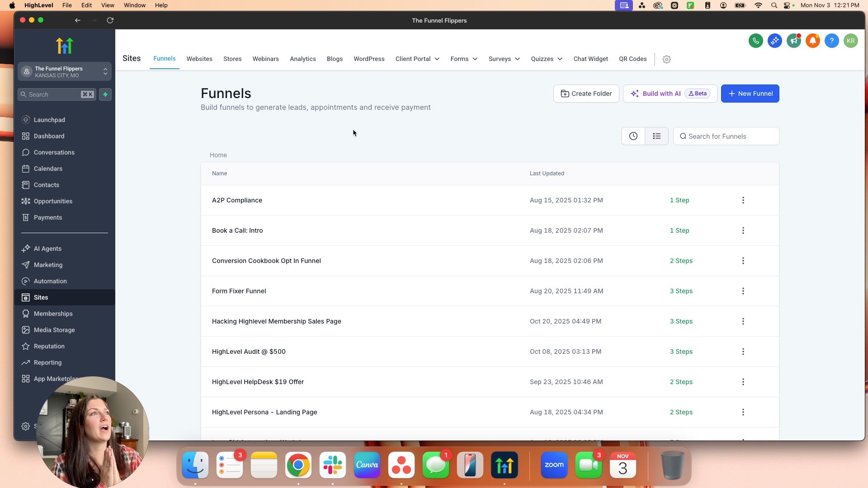This screenshot has width=868, height=488.
Task: Open Automation in the sidebar
Action: pyautogui.click(x=50, y=281)
